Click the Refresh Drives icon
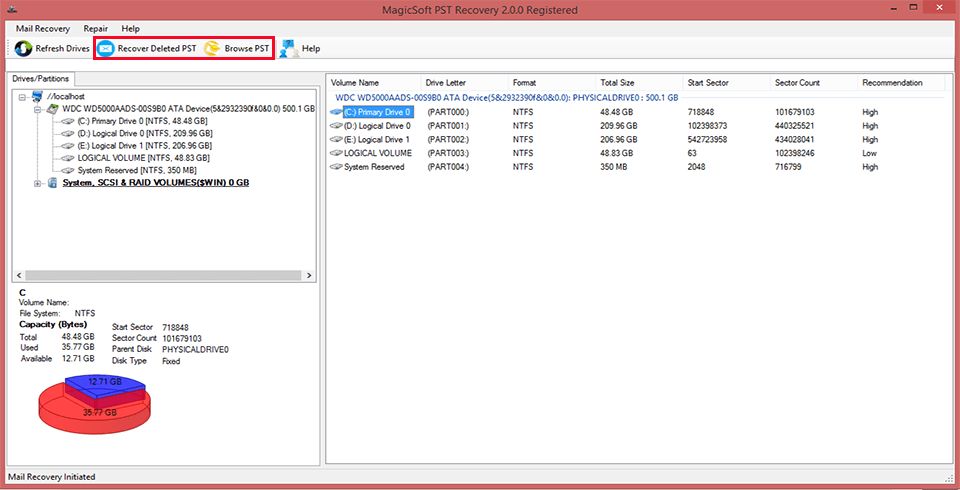The image size is (960, 490). tap(23, 48)
